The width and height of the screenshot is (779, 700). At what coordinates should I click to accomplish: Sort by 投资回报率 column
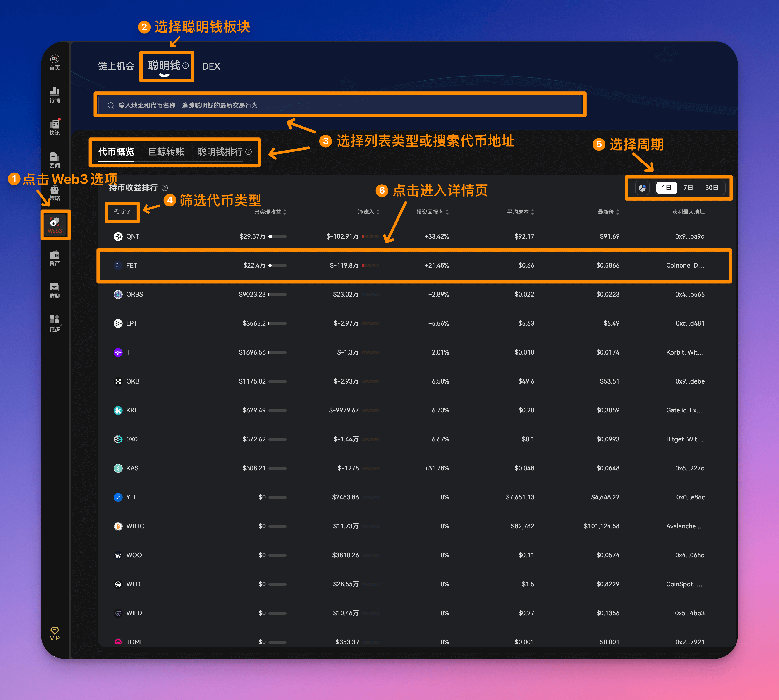[x=433, y=212]
